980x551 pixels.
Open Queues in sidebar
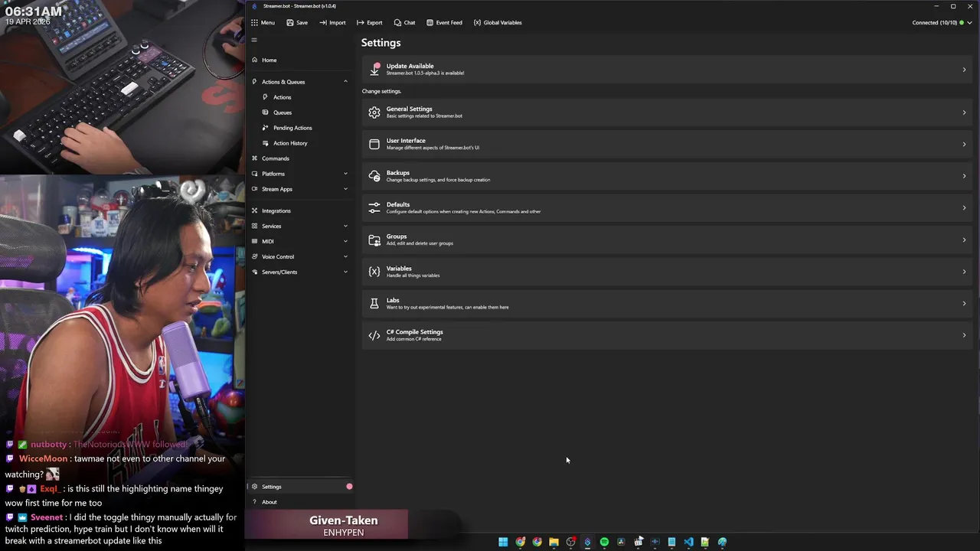pyautogui.click(x=300, y=112)
